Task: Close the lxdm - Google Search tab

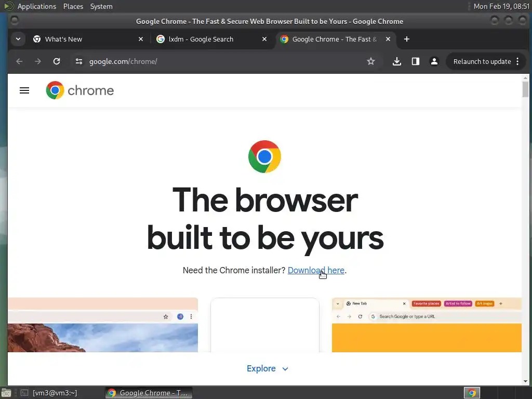Action: [x=264, y=39]
